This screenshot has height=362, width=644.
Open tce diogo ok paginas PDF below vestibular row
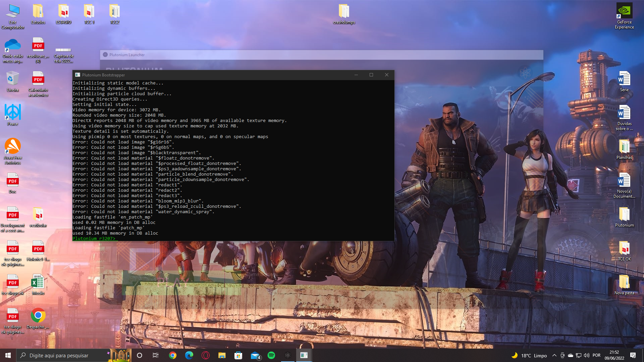tap(13, 254)
